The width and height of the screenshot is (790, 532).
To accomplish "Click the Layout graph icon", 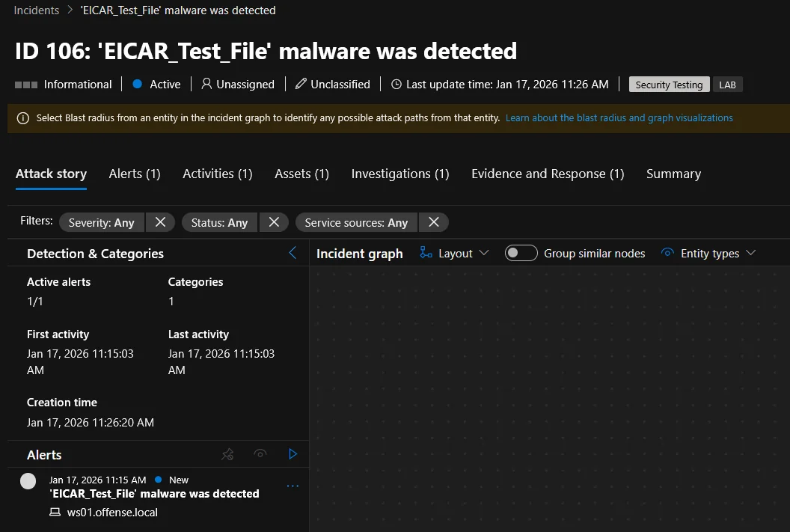I will point(426,253).
